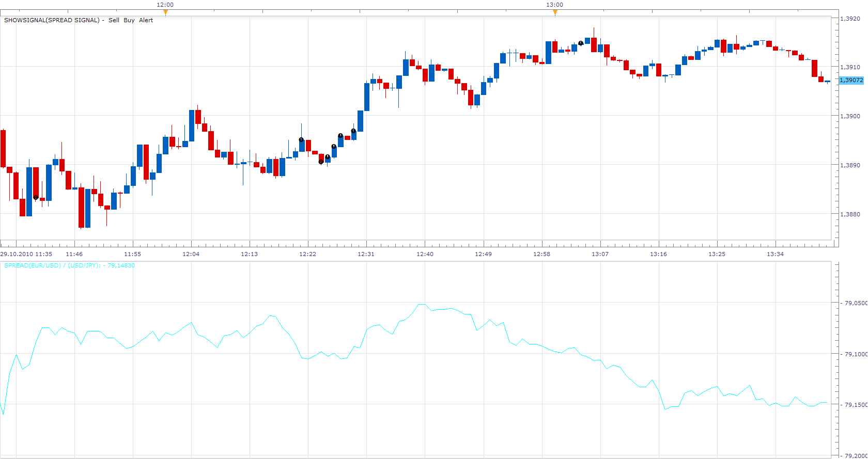
Task: Click the orange 13:00 time marker triangle
Action: point(555,12)
